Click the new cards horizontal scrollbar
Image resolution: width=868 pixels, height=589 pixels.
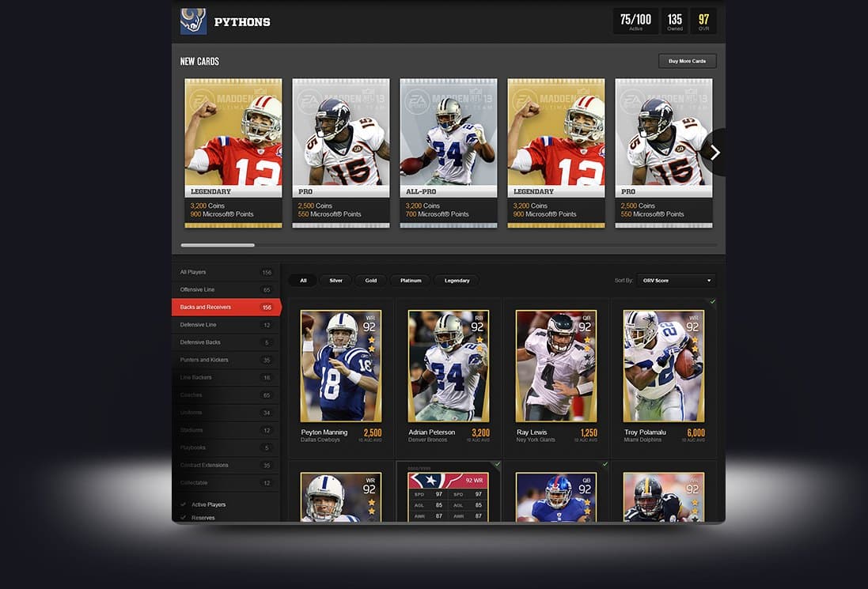pyautogui.click(x=449, y=245)
